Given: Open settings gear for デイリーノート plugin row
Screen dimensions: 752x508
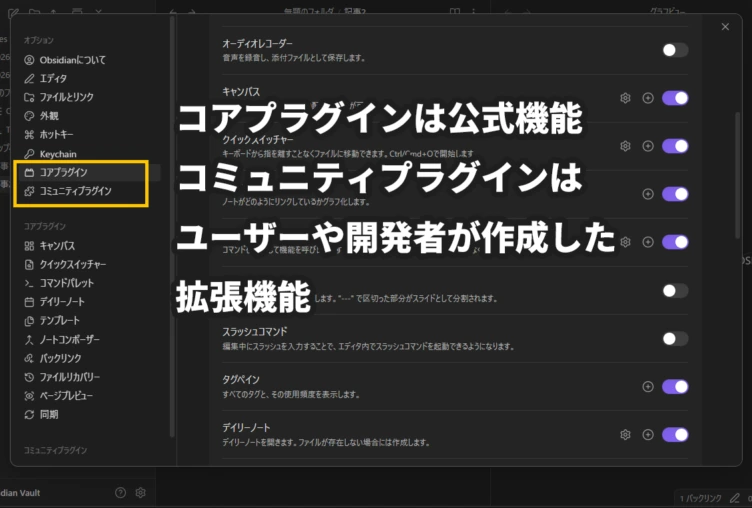Looking at the screenshot, I should coord(625,434).
